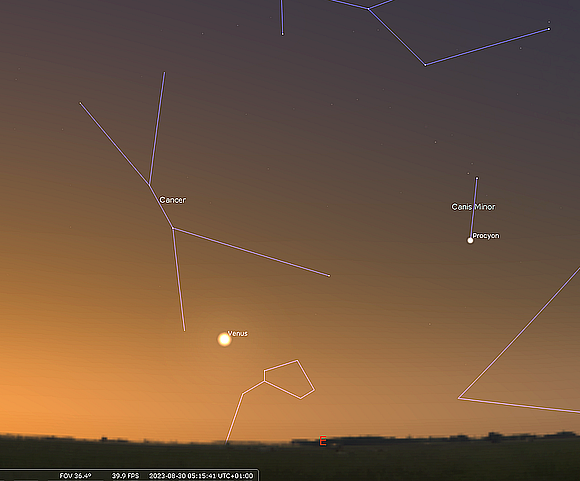Select the left corner of the large triangle constellation
580x481 pixels.
point(459,398)
